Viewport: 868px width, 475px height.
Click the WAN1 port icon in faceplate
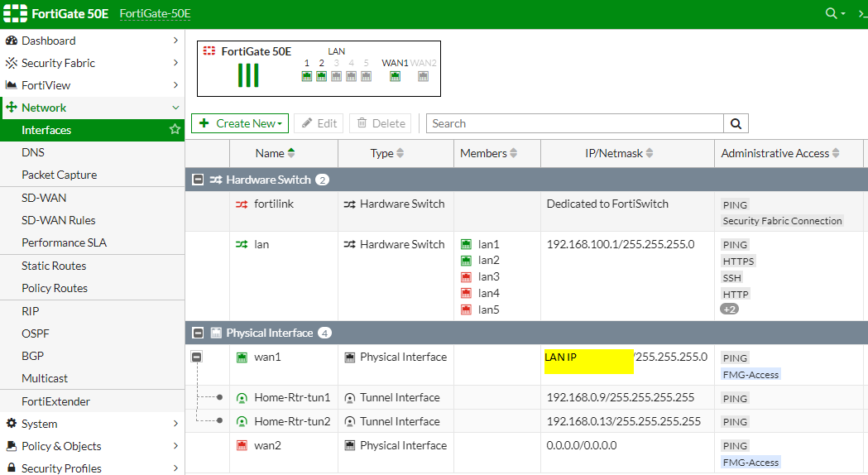coord(395,76)
